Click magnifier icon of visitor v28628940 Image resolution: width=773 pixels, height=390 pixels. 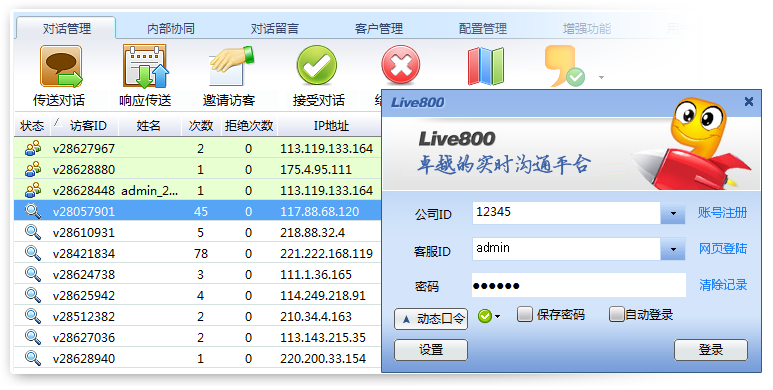[33, 357]
